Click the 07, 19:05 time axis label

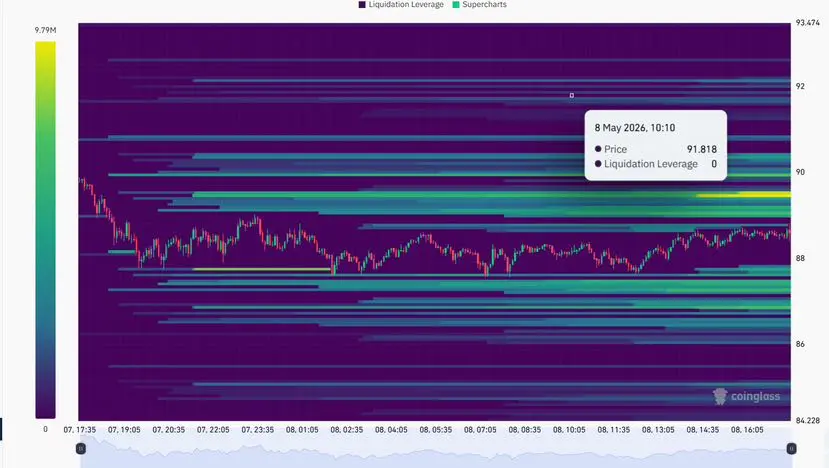point(124,430)
